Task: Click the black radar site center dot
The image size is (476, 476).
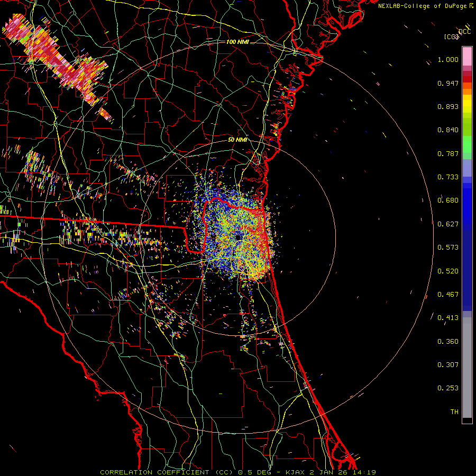Action: tap(239, 237)
